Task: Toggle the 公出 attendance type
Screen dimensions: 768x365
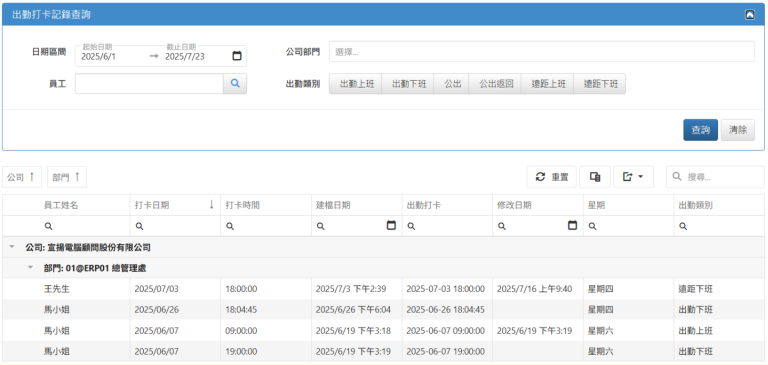Action: [451, 84]
